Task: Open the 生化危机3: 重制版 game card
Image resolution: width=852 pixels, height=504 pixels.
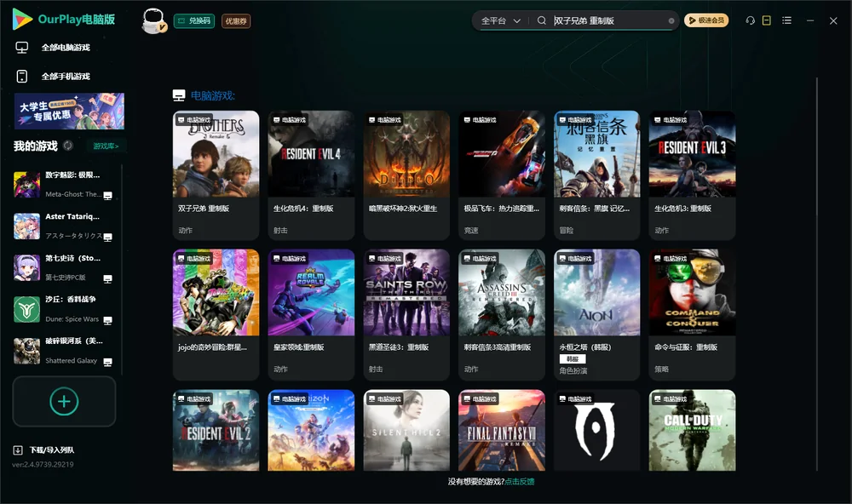Action: pyautogui.click(x=692, y=175)
